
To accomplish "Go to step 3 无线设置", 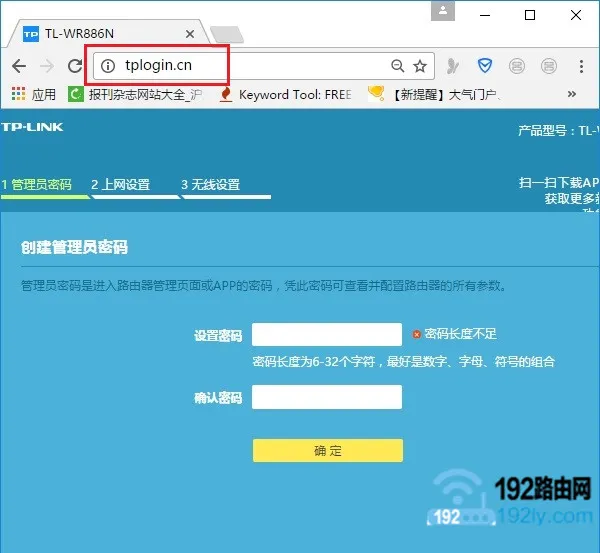I will pyautogui.click(x=210, y=185).
